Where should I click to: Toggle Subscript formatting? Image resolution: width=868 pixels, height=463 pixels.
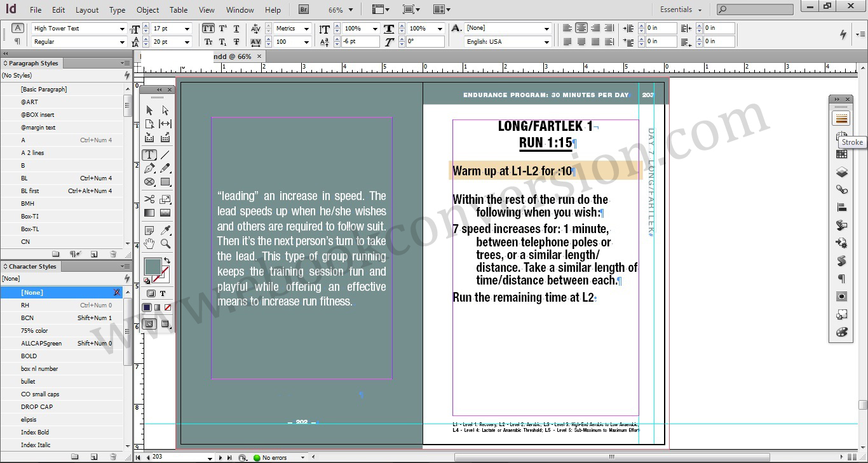click(223, 42)
